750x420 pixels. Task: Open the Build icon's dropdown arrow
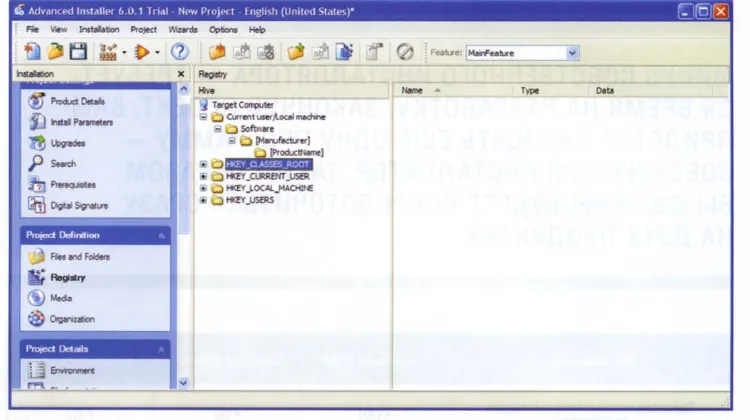(x=124, y=52)
